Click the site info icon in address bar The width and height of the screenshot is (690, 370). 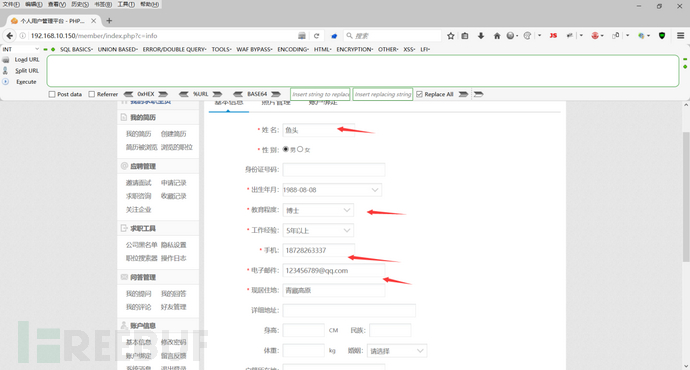click(23, 36)
